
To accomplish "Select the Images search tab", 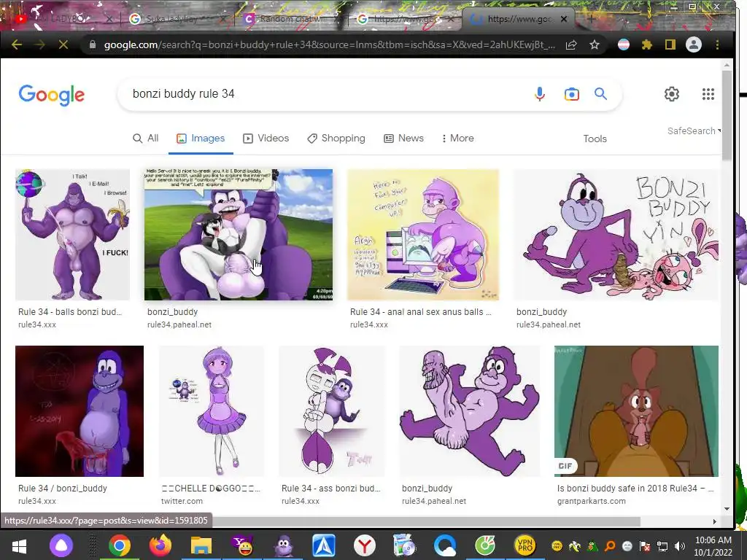I will (201, 138).
